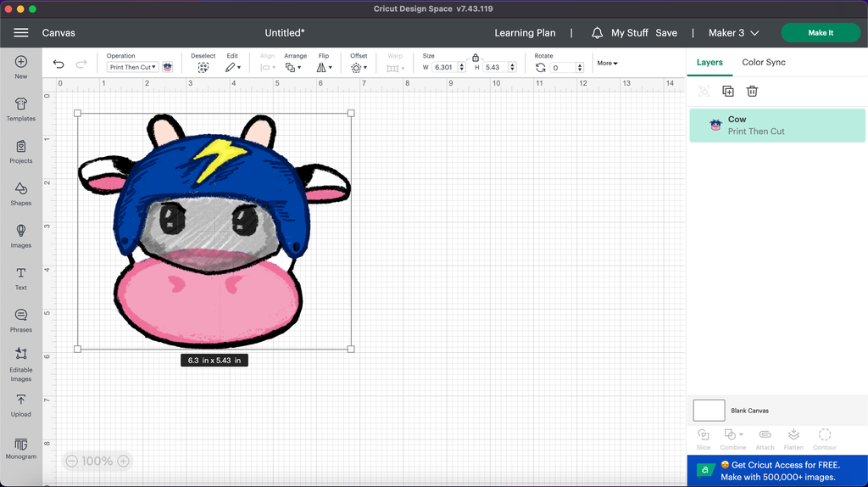This screenshot has height=487, width=868.
Task: Toggle the size aspect ratio lock
Action: point(476,57)
